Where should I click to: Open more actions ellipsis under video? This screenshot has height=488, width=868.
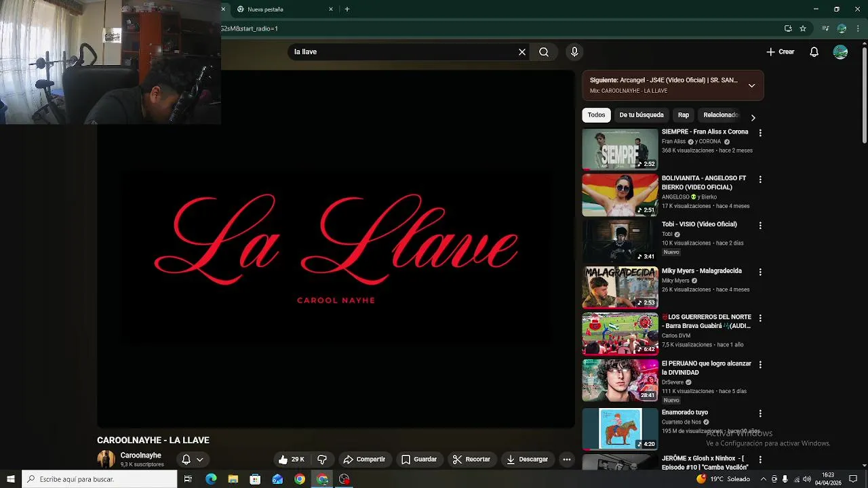point(567,460)
